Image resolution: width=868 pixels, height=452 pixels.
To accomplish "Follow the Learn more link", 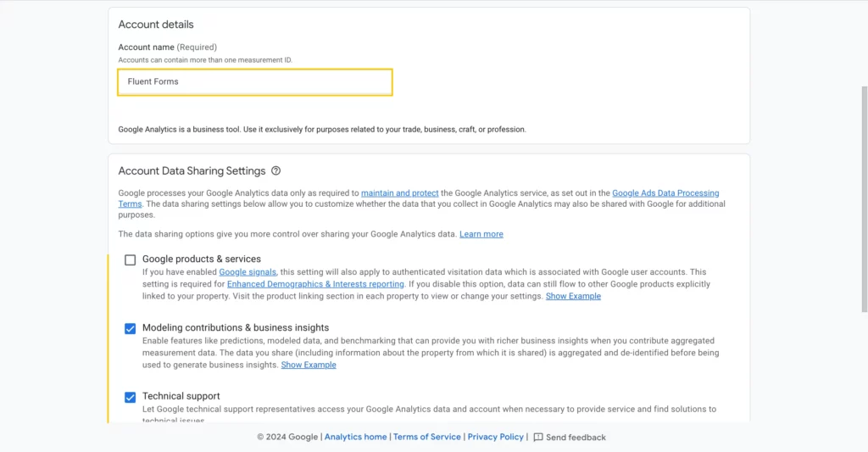I will click(481, 234).
